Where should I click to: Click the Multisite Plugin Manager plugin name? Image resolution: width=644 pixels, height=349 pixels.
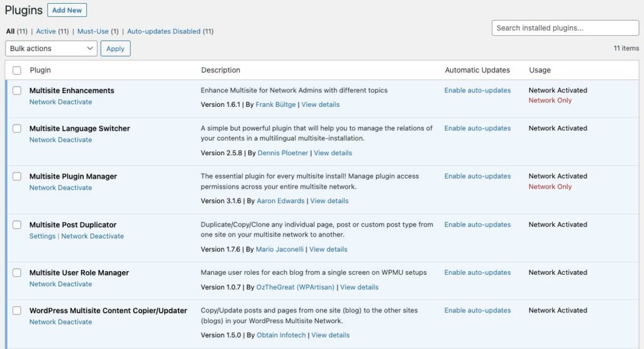click(x=73, y=177)
